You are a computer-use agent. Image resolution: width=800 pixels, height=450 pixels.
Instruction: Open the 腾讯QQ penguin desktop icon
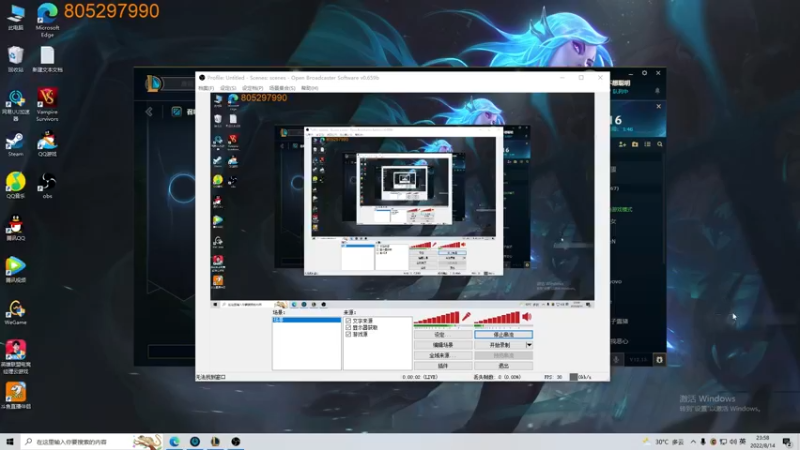16,228
